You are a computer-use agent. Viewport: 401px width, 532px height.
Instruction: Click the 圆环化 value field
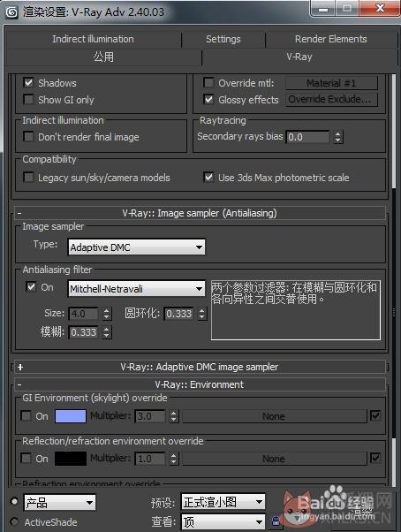179,314
